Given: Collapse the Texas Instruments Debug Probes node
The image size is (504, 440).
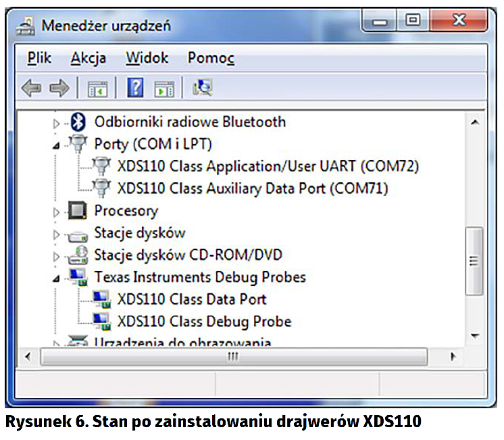Looking at the screenshot, I should coord(57,278).
